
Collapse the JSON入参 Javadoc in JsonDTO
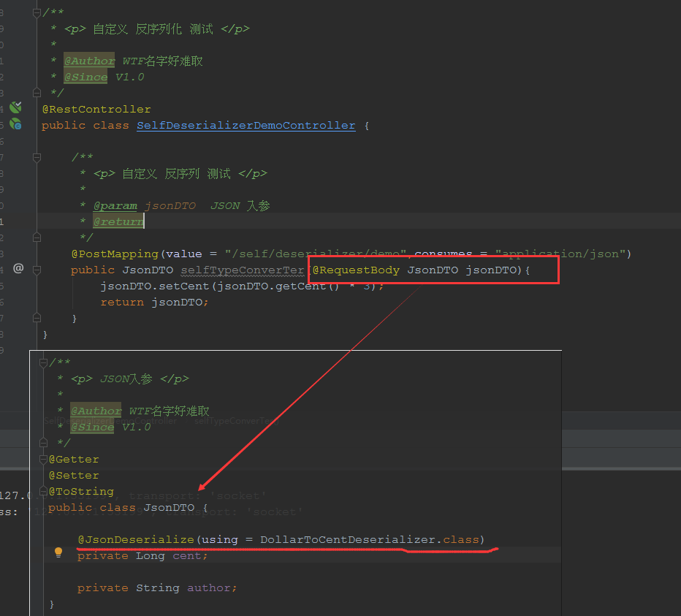43,362
